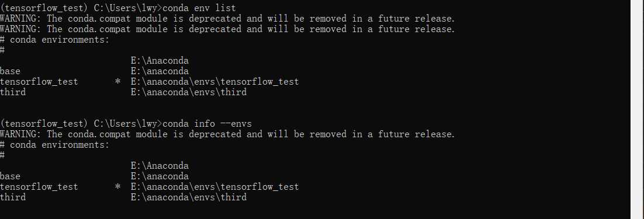This screenshot has height=219, width=644.
Task: Click the E:\anaconda\envs\tensorflow_test path in conda env list output
Action: pyautogui.click(x=215, y=82)
